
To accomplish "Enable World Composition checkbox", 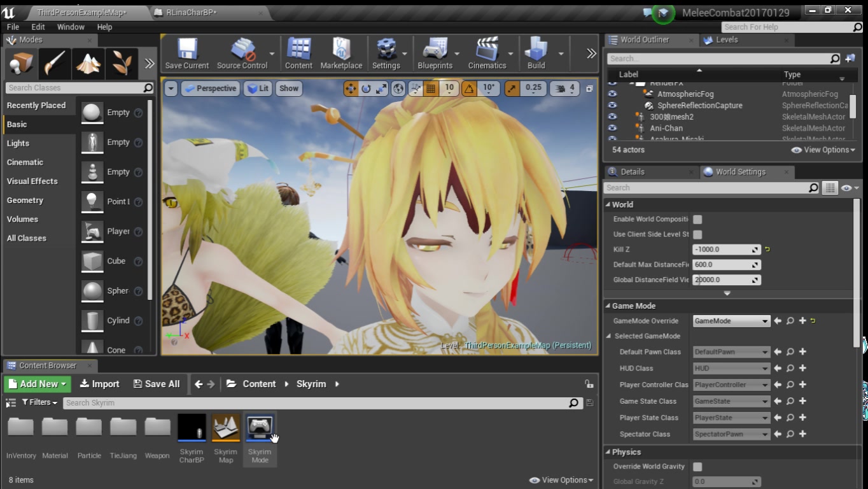I will click(x=697, y=218).
